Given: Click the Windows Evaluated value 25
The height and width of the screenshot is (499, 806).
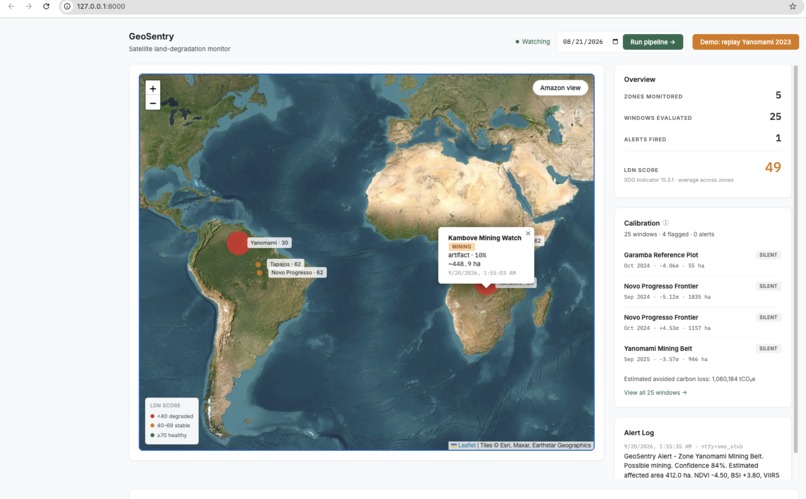Looking at the screenshot, I should [775, 117].
